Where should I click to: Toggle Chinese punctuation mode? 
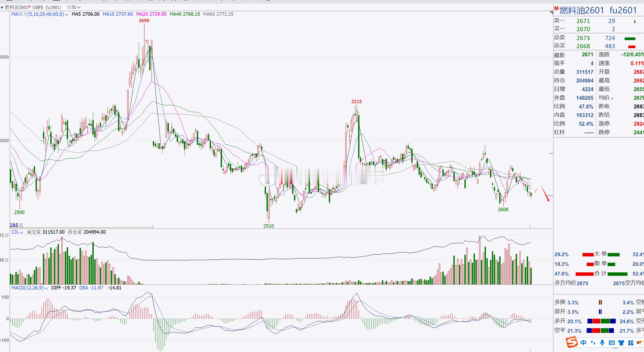(x=593, y=343)
